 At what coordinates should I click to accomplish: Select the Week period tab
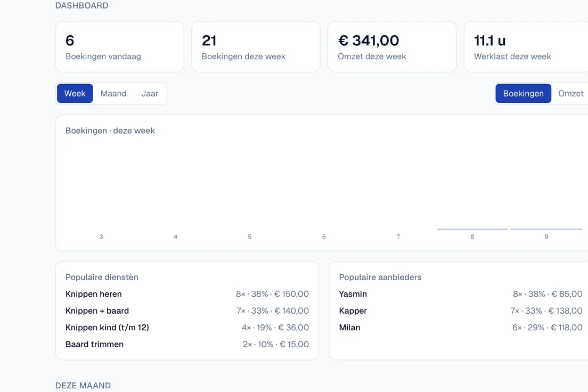point(75,93)
